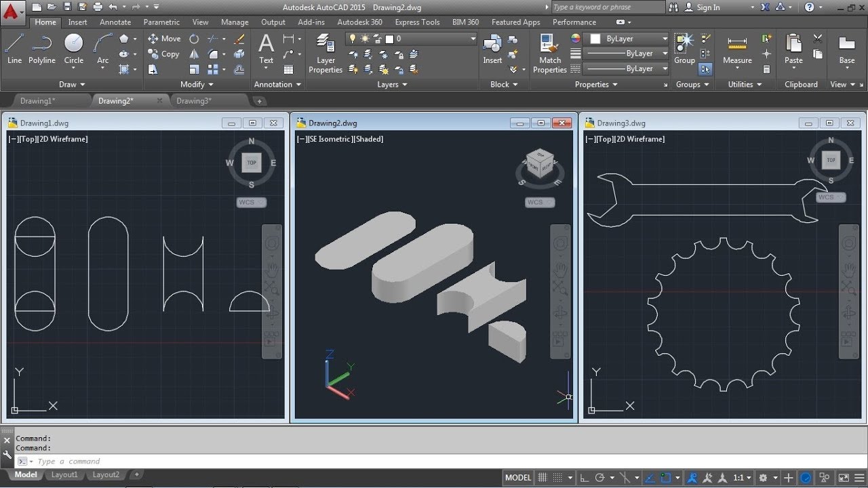Expand the Draw panel dropdown
Image resolution: width=868 pixels, height=488 pixels.
tap(72, 85)
